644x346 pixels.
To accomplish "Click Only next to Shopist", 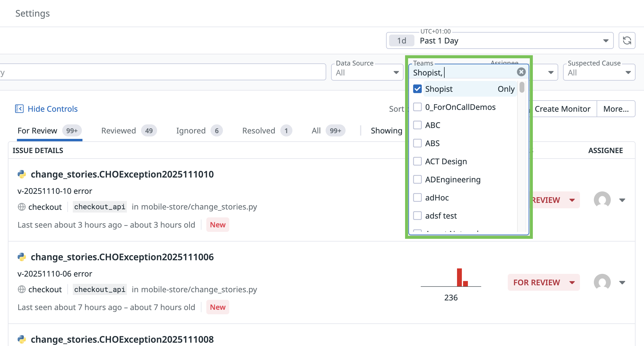I will coord(506,89).
